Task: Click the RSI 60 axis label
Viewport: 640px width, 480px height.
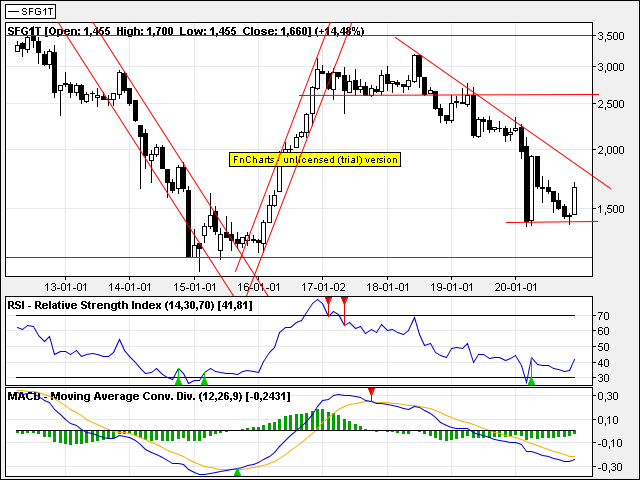Action: [x=603, y=331]
